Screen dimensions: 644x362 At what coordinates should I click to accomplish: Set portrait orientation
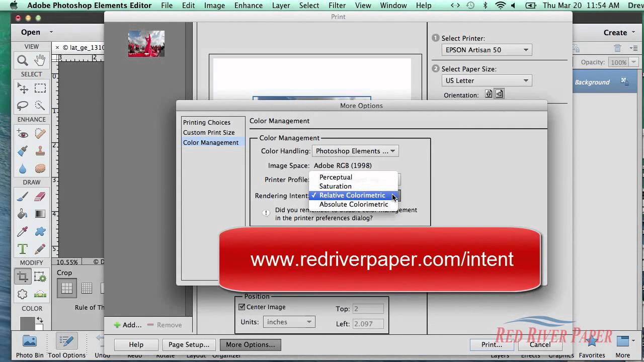[x=489, y=94]
